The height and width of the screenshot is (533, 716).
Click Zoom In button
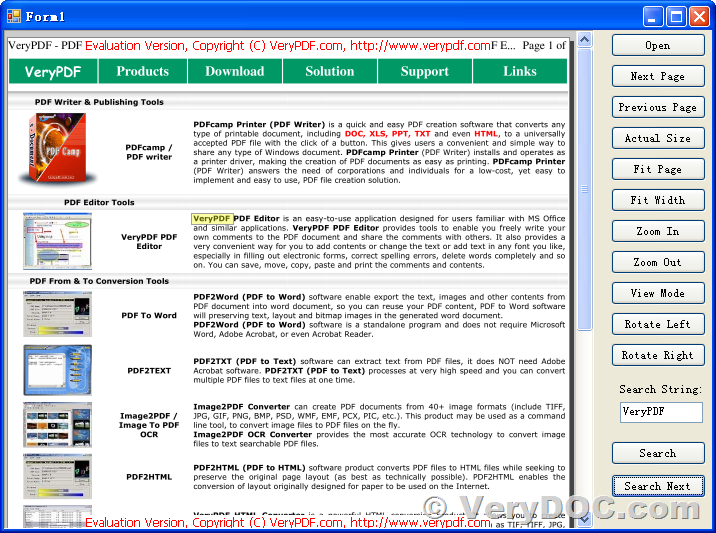click(x=658, y=231)
